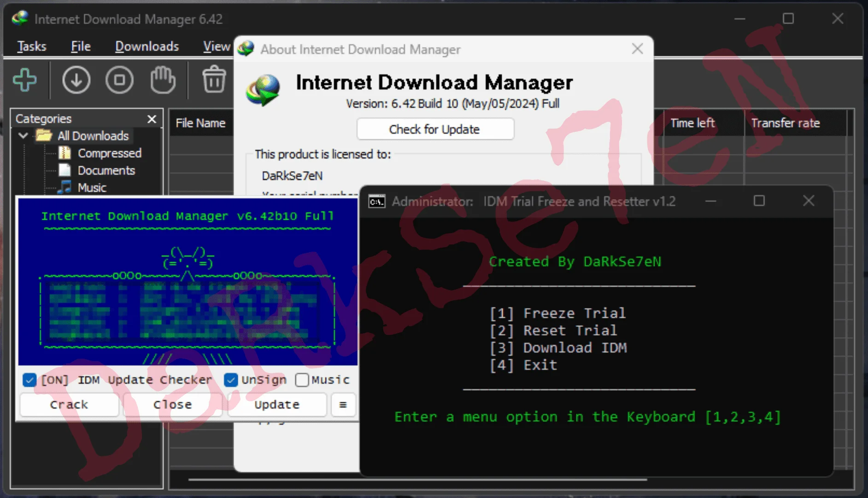Viewport: 868px width, 498px height.
Task: Minimize the IDM Trial Resetter window
Action: (711, 201)
